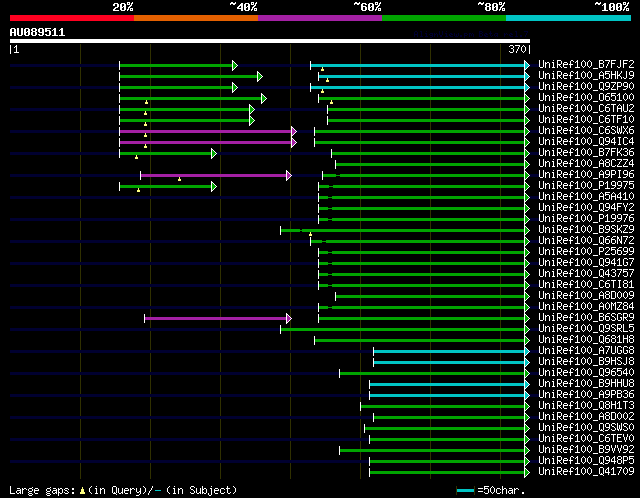The height and width of the screenshot is (498, 640).
Task: Click the cyan alignment bar for B7FJF2
Action: point(418,65)
